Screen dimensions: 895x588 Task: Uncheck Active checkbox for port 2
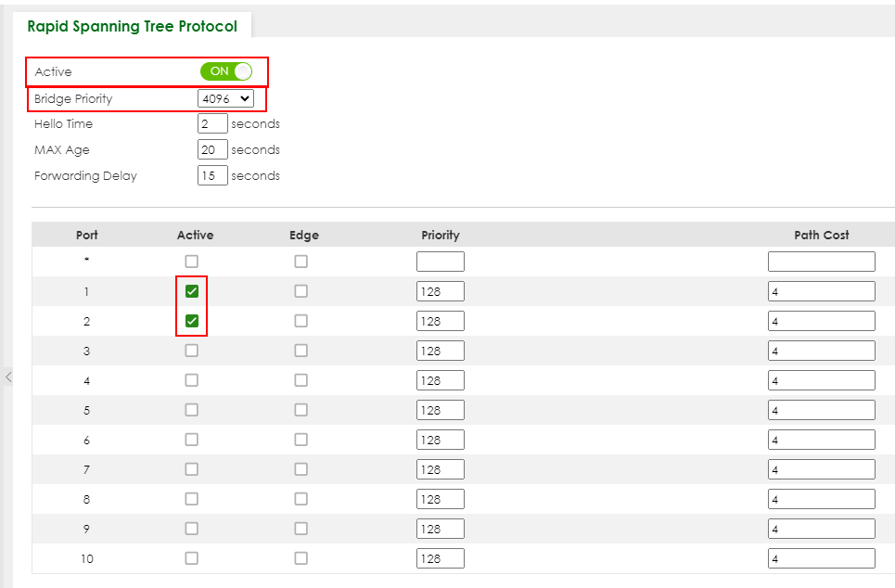pyautogui.click(x=192, y=321)
